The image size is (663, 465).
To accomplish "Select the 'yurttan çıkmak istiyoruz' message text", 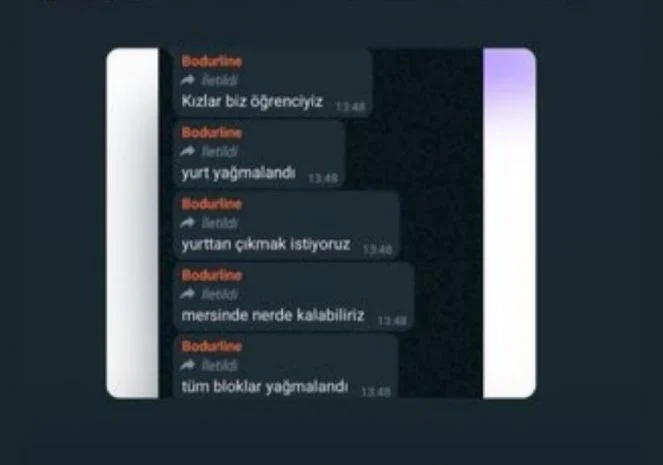I will coord(266,244).
